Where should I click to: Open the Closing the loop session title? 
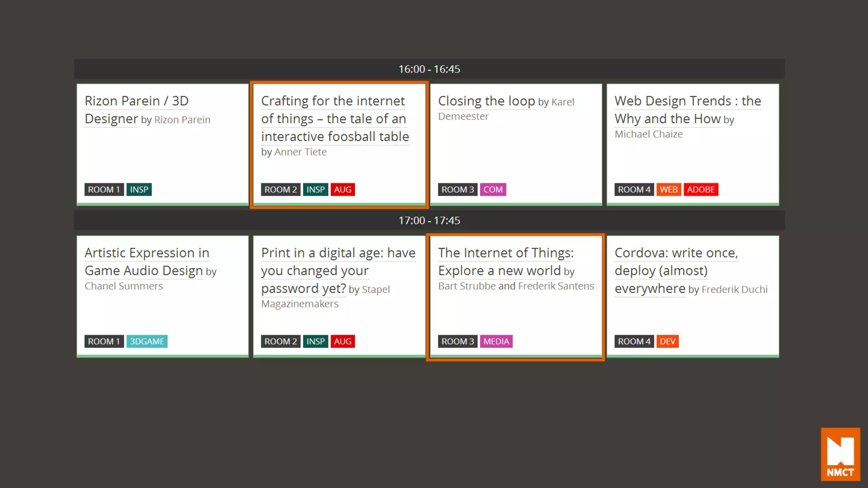[x=486, y=101]
